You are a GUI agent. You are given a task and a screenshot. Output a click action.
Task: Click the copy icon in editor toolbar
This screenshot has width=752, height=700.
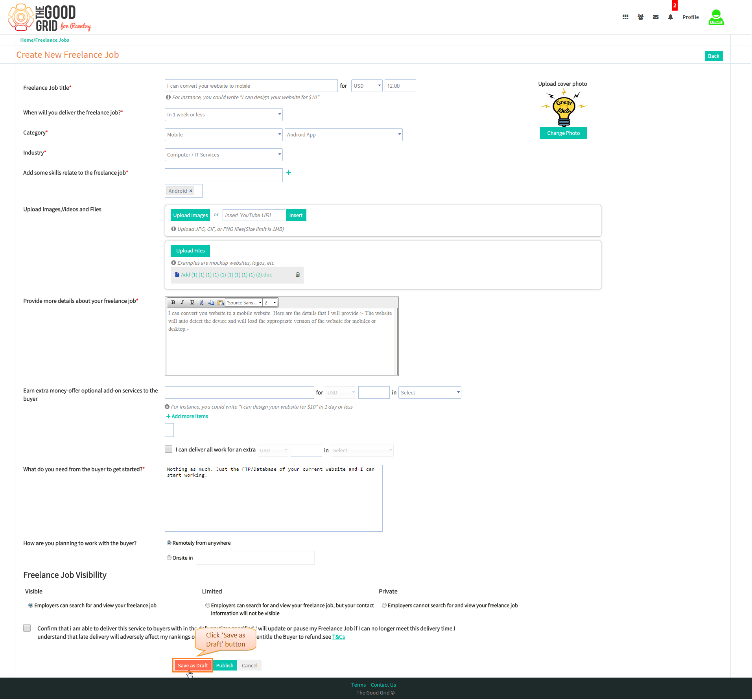tap(211, 302)
